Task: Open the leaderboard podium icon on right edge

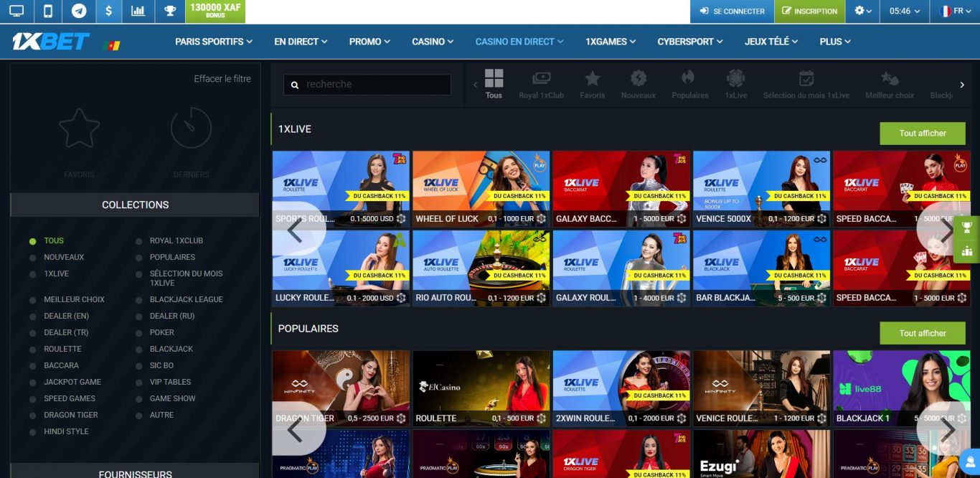Action: [x=966, y=253]
